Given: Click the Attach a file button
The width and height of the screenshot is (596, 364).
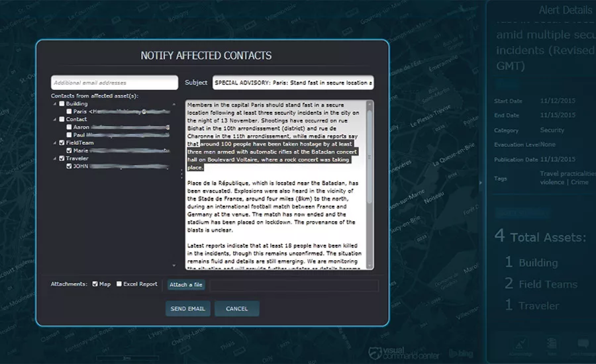Looking at the screenshot, I should click(x=186, y=285).
